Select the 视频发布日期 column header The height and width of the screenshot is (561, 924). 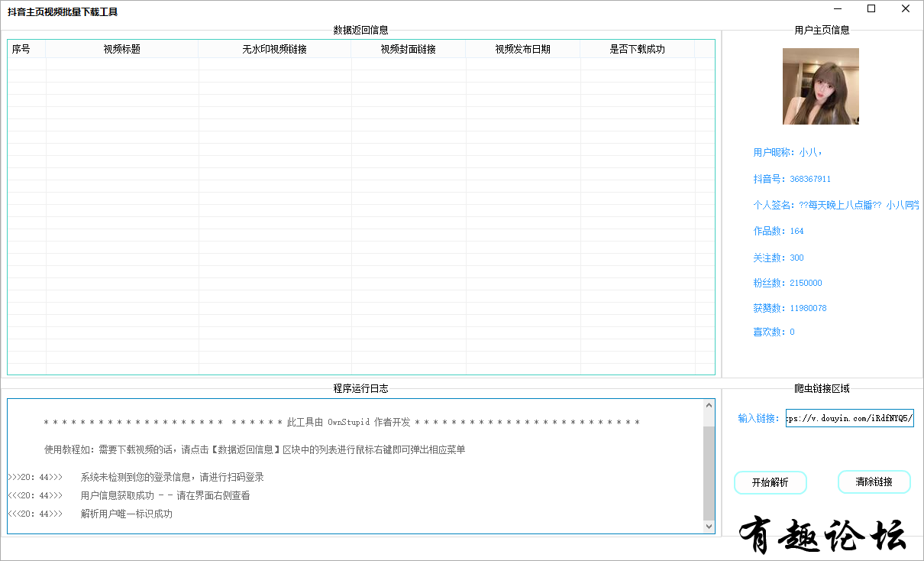pos(523,49)
